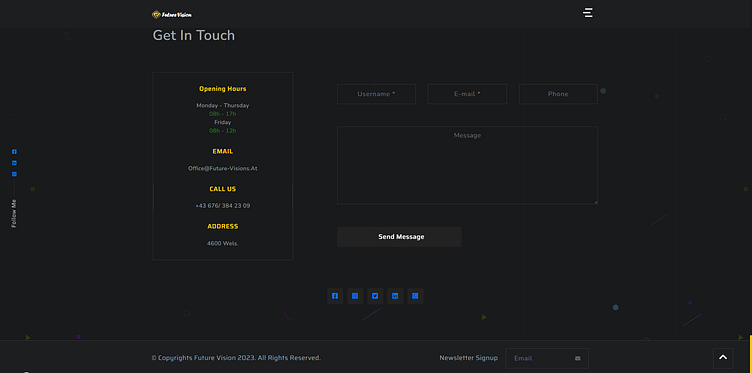The image size is (752, 373).
Task: Focus the E-mail field in the contact form
Action: point(467,94)
